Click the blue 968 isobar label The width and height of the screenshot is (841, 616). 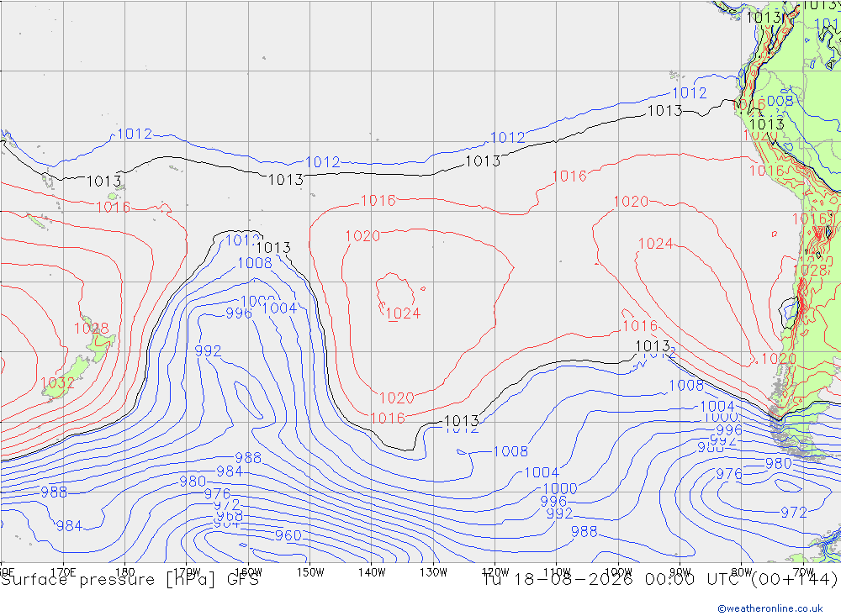(x=230, y=516)
